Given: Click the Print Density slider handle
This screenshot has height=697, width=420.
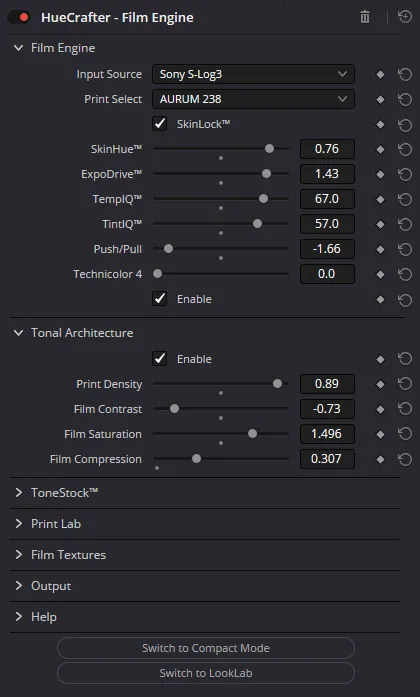Looking at the screenshot, I should click(x=277, y=384).
